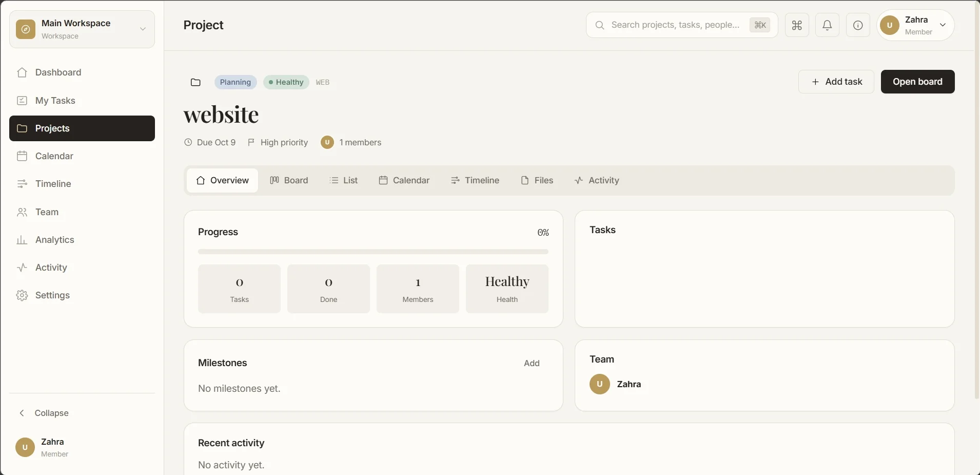The height and width of the screenshot is (475, 980).
Task: Switch to the Overview tab
Action: pyautogui.click(x=222, y=180)
